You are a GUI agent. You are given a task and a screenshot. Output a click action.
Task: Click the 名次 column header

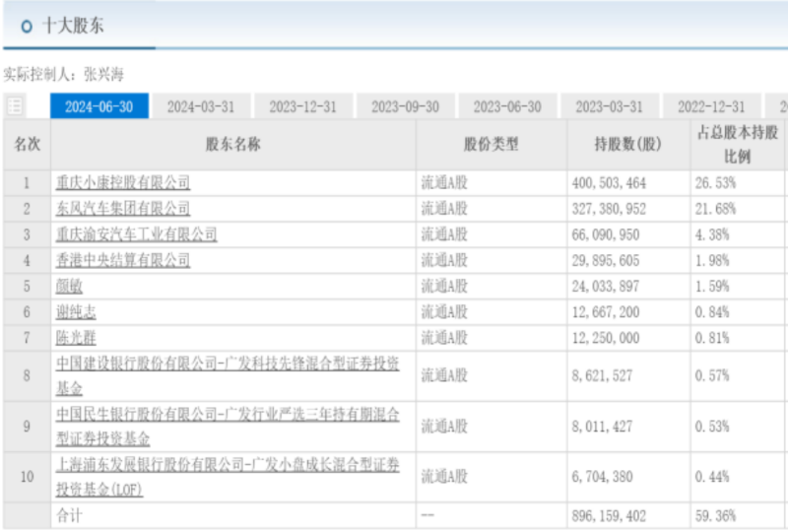point(28,144)
